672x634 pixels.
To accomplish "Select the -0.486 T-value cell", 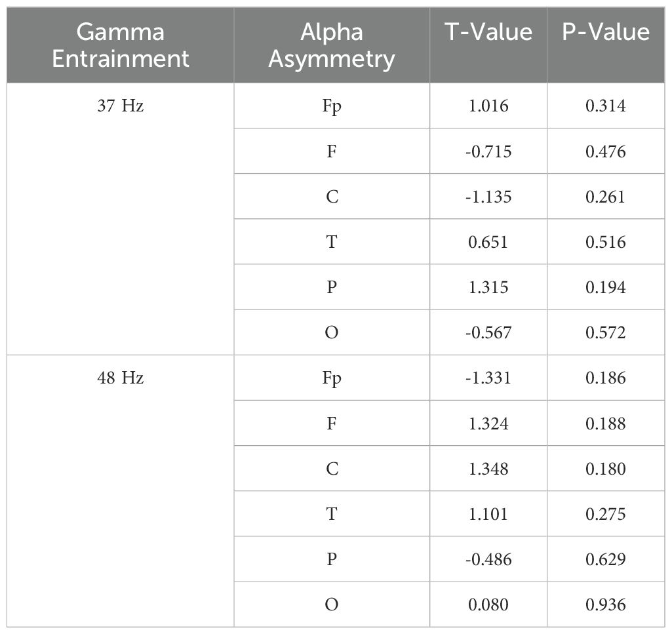I will 488,559.
